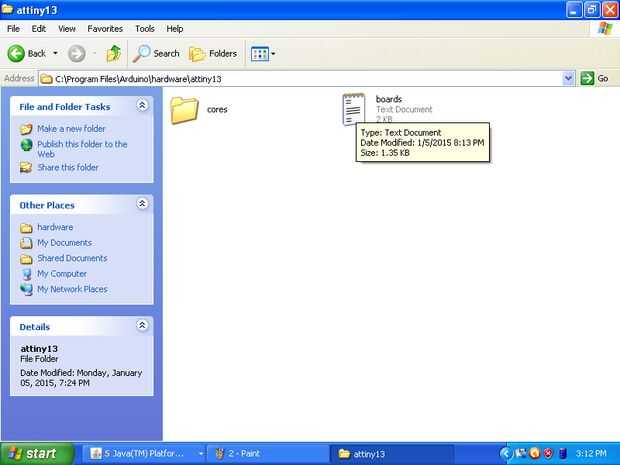Click the Shared Documents folder icon
The image size is (620, 465).
[26, 259]
